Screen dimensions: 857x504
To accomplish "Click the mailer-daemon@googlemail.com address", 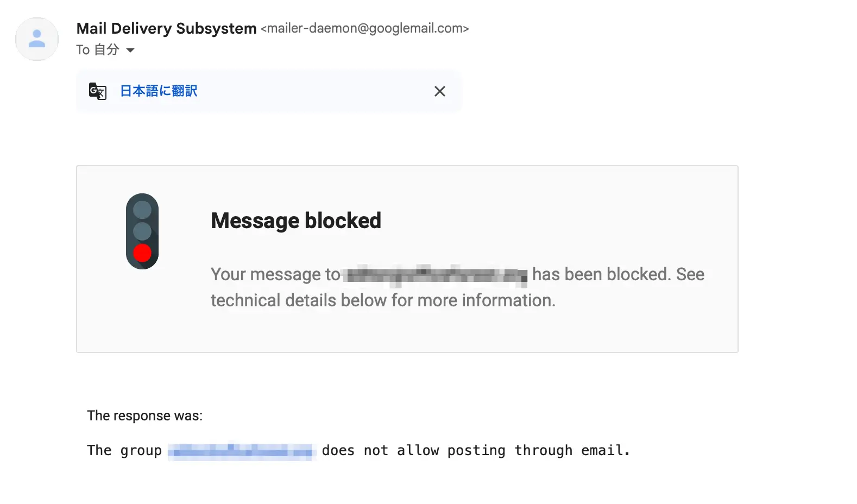I will click(364, 28).
